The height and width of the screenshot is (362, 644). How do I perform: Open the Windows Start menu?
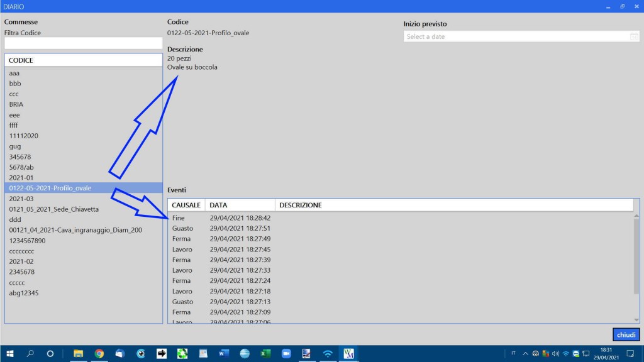(x=10, y=353)
